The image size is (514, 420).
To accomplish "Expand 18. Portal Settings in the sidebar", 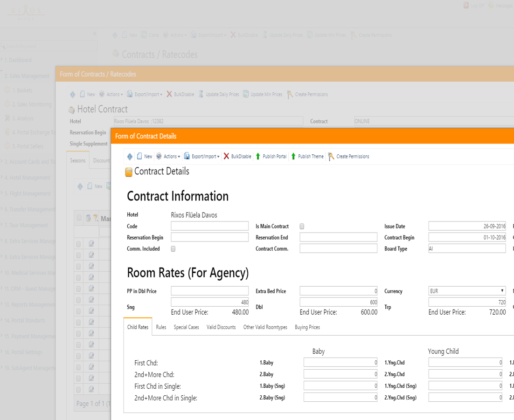I will pos(23,352).
